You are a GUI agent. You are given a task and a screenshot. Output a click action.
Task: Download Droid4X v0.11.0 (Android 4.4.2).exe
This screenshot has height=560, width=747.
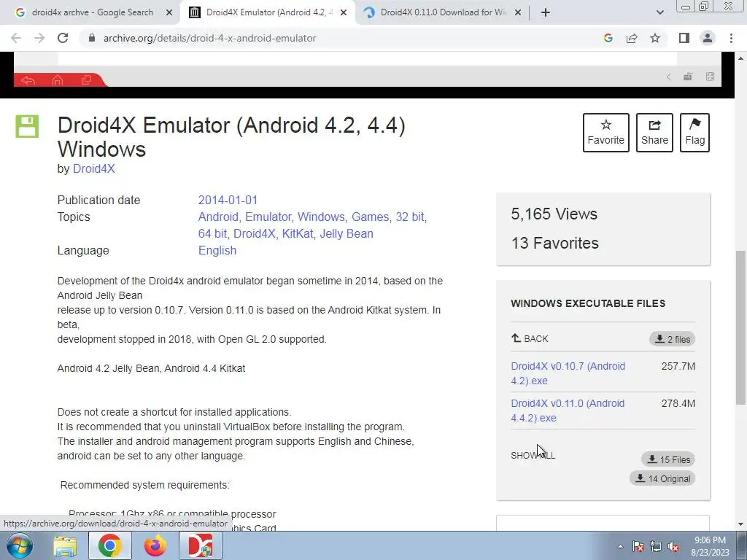[568, 411]
